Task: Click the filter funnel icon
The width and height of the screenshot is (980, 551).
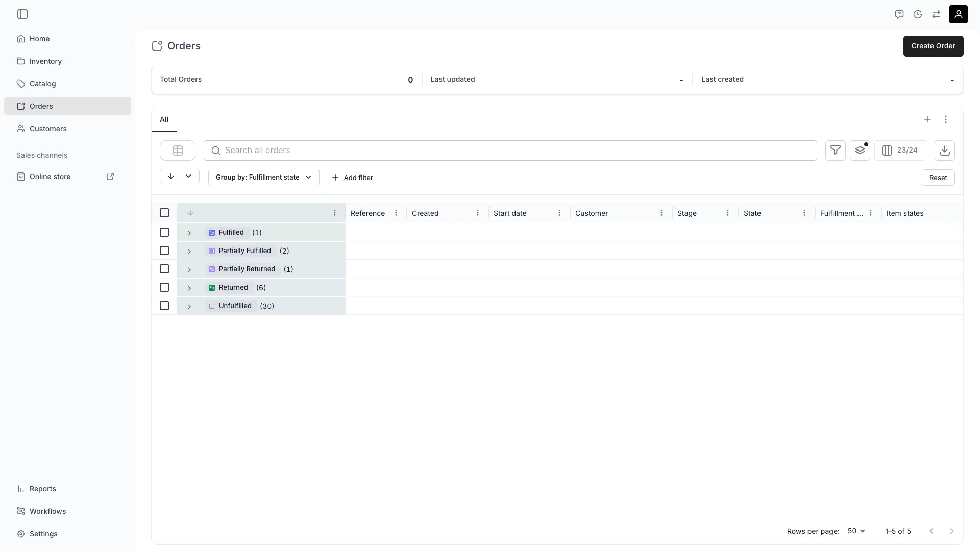Action: [x=836, y=151]
